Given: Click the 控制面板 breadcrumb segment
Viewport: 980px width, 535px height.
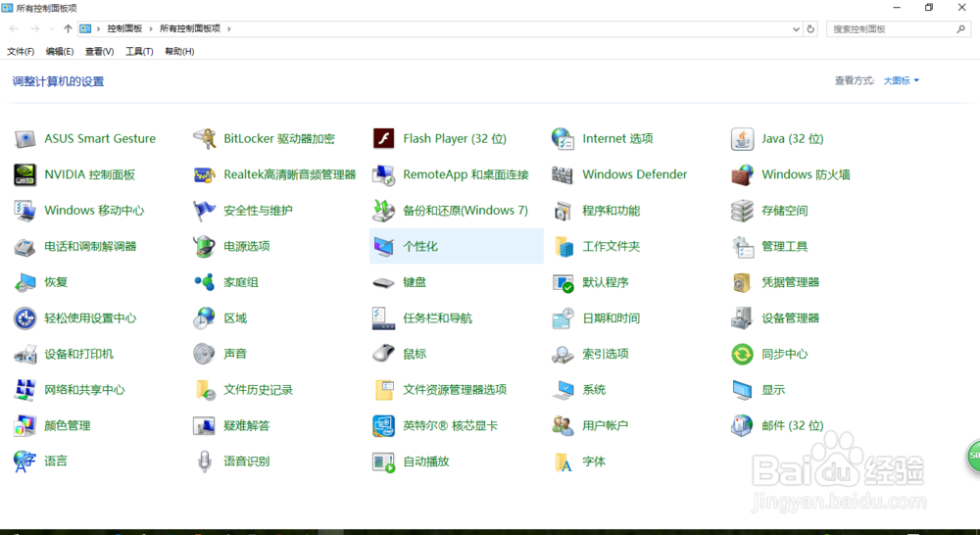Looking at the screenshot, I should 124,28.
